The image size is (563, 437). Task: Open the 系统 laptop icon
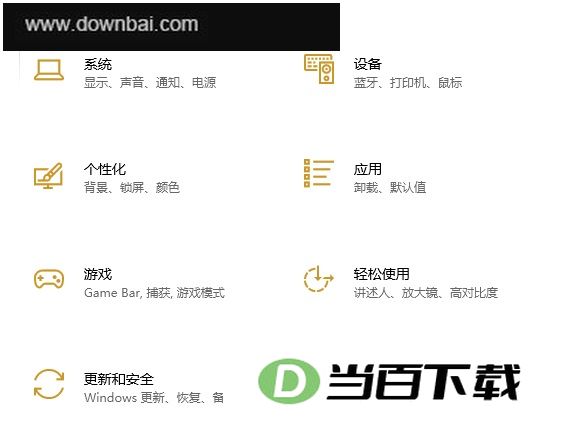pyautogui.click(x=49, y=70)
